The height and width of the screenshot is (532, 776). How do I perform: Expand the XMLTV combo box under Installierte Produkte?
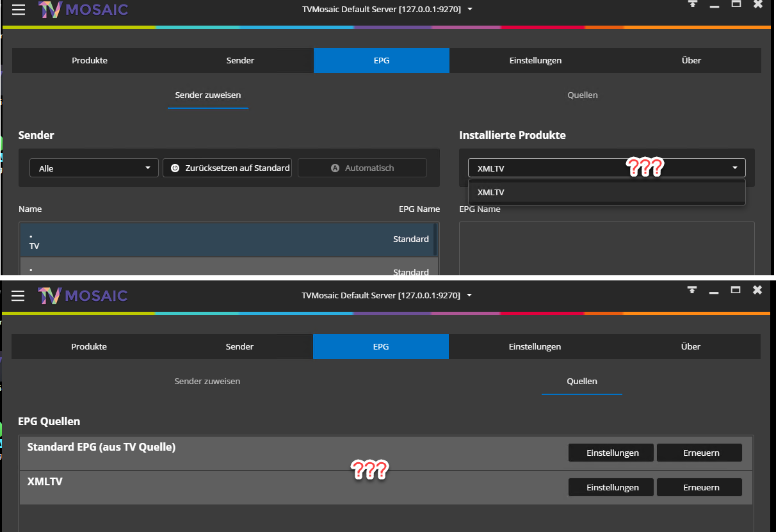[x=607, y=168]
